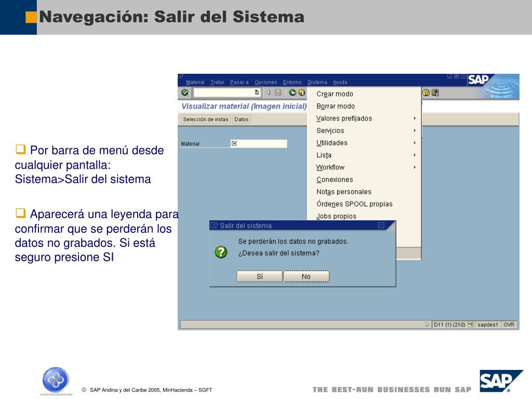Image resolution: width=532 pixels, height=399 pixels.
Task: Click the Visualizar material (Imagen inicial) title
Action: coord(244,106)
